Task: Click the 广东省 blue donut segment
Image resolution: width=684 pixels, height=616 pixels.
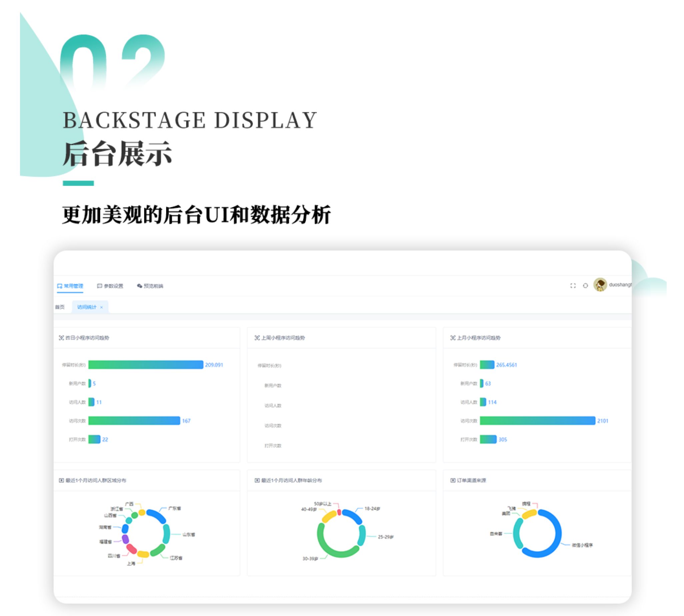Action: [x=157, y=516]
